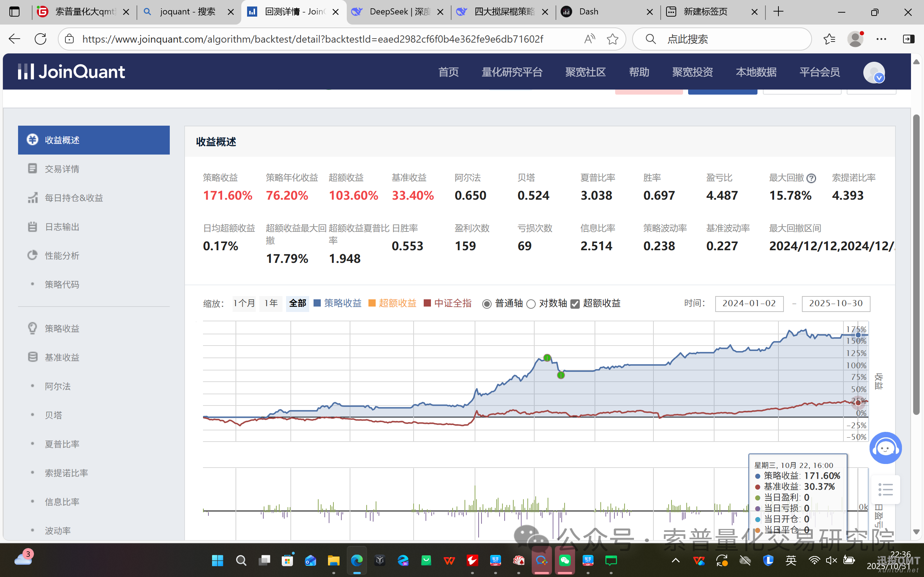Click the end date 2025-10-30 field
This screenshot has height=577, width=924.
[x=836, y=303]
